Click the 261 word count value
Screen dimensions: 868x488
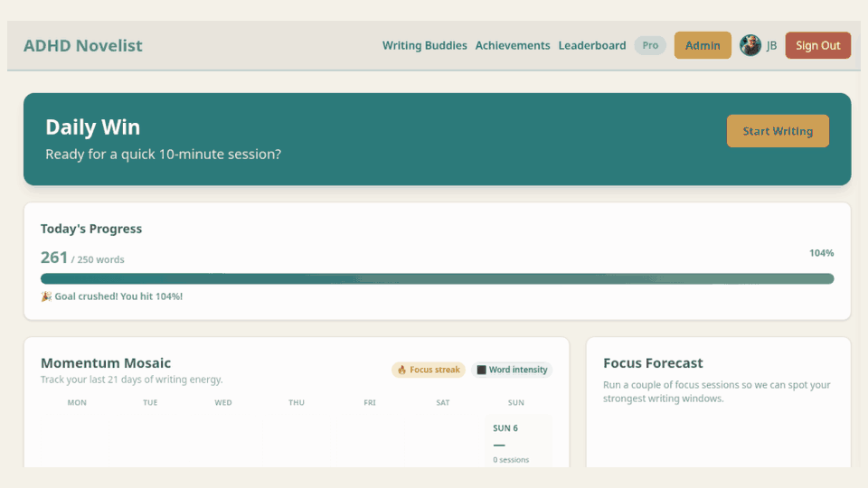(x=53, y=258)
